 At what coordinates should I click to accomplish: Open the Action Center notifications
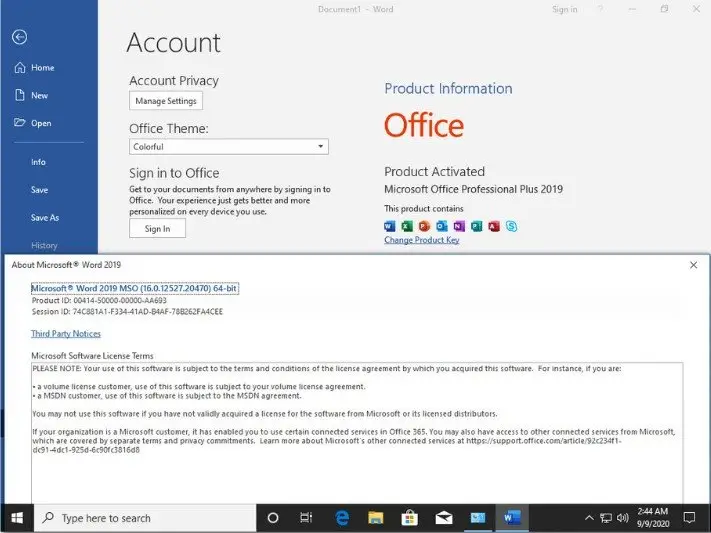tap(689, 518)
